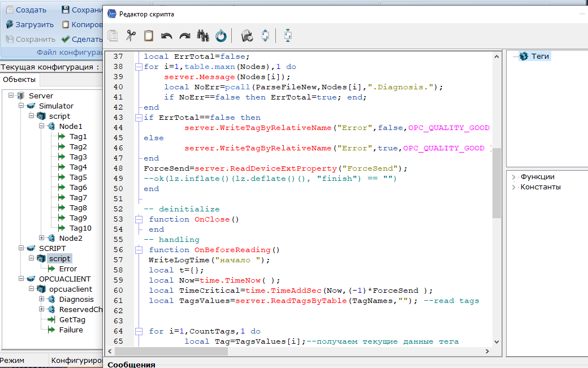Click the blue circular refresh icon
The width and height of the screenshot is (588, 368).
coord(221,36)
